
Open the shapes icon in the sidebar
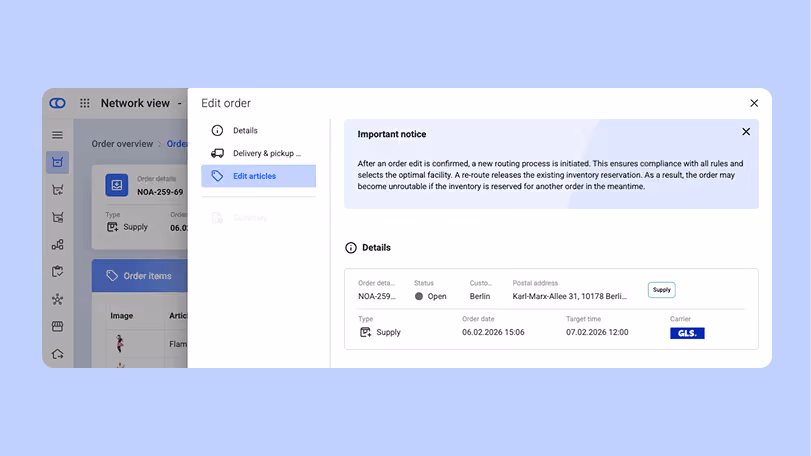click(57, 245)
